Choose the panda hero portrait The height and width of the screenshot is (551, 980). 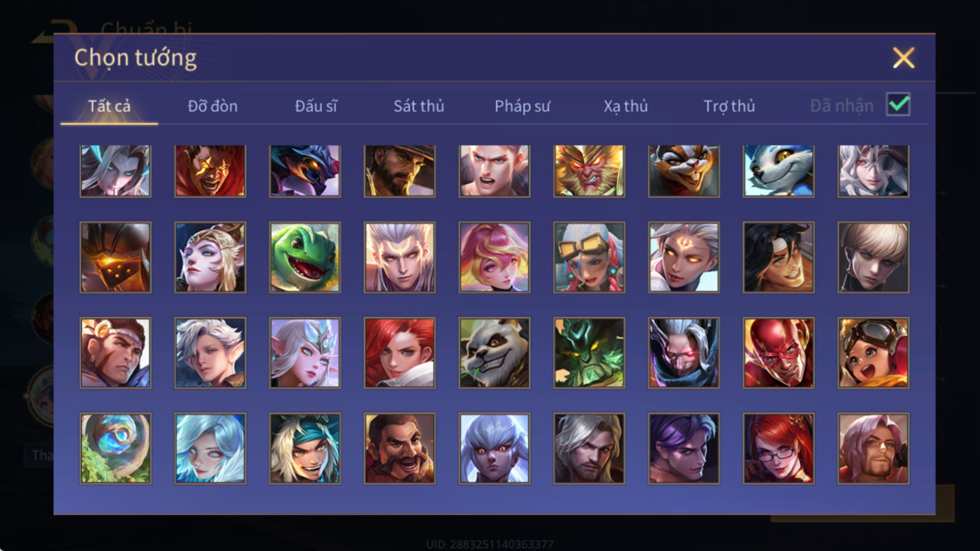click(x=494, y=353)
